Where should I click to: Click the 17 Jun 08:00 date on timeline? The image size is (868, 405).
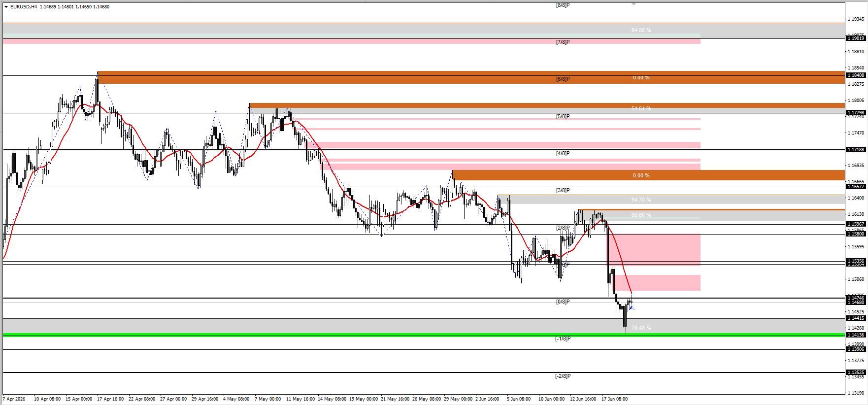(x=614, y=399)
